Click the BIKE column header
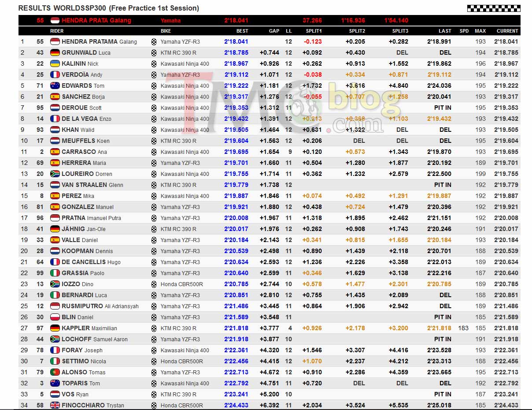Image resolution: width=532 pixels, height=410 pixels. pos(166,31)
